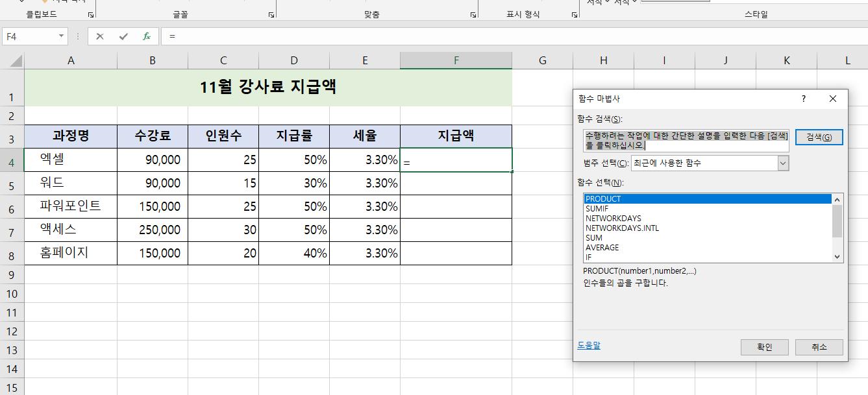The height and width of the screenshot is (395, 868).
Task: Select column G header
Action: click(x=543, y=60)
